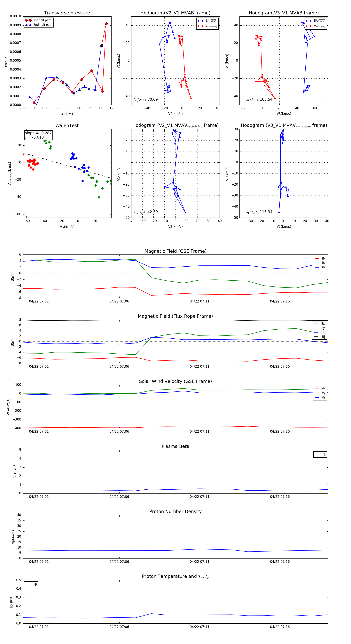Click the WalenTest 'V_A(km/s)' x-axis label
Viewport: 351px width, 644px height.
pyautogui.click(x=67, y=227)
